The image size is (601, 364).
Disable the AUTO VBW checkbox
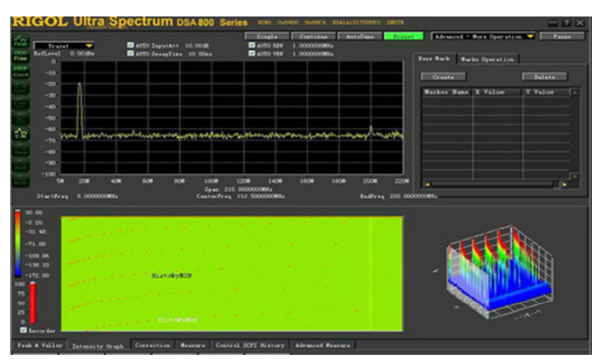(x=252, y=53)
